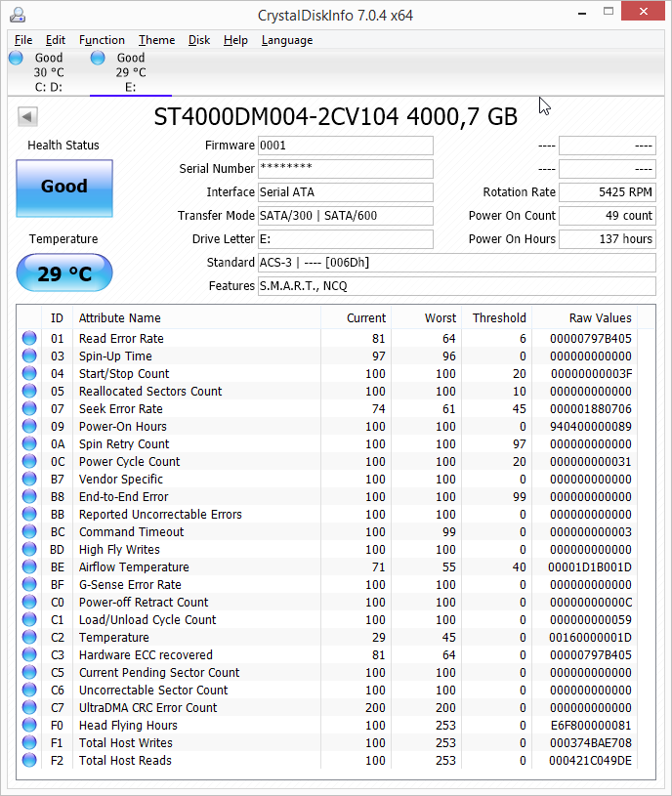The width and height of the screenshot is (672, 796).
Task: Click the Power On Hours value 137 hours
Action: pos(607,239)
